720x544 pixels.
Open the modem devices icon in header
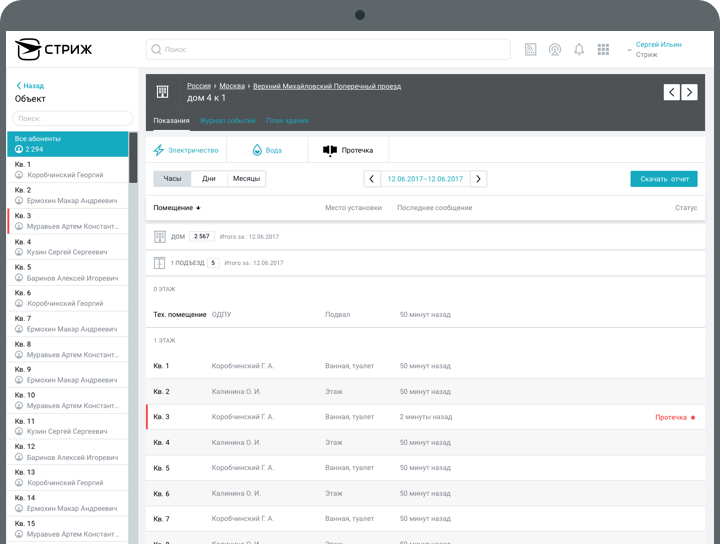(530, 49)
